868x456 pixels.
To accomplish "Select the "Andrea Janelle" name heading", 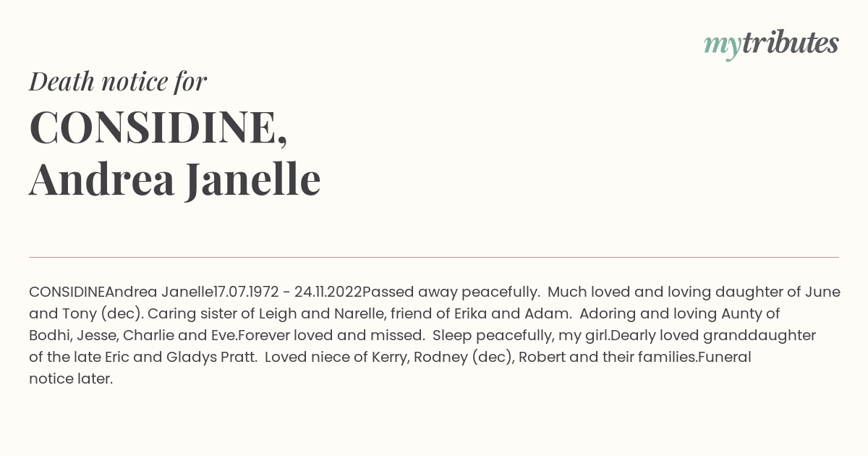I will (x=175, y=178).
